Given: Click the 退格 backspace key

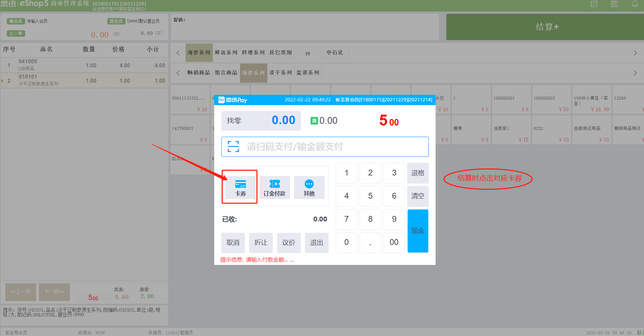Looking at the screenshot, I should 418,173.
